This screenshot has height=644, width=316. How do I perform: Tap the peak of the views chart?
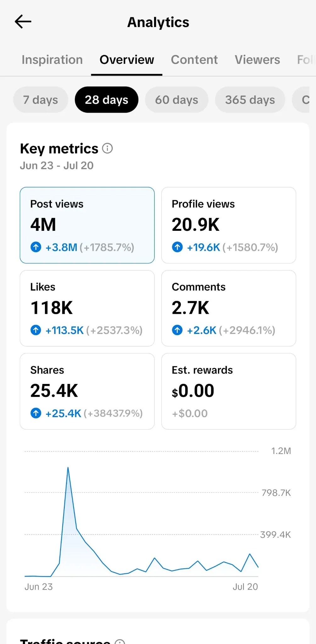click(68, 468)
